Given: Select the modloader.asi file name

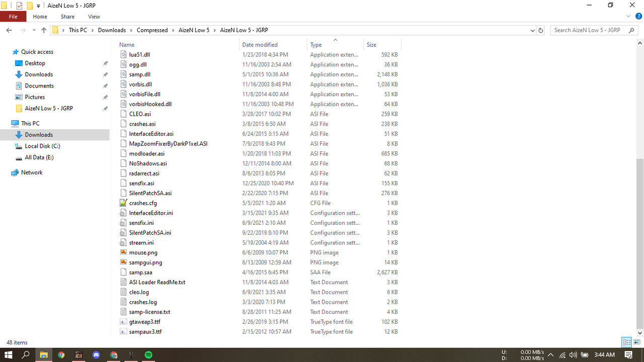Looking at the screenshot, I should 146,154.
